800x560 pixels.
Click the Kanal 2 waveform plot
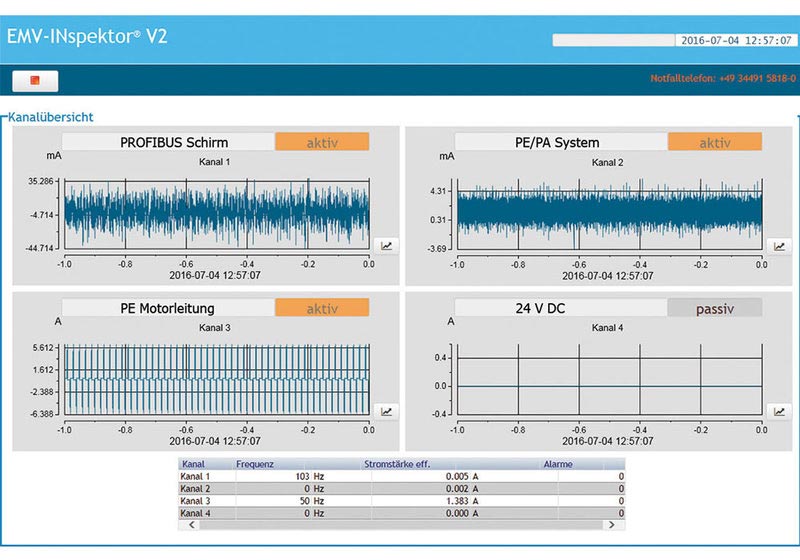610,214
